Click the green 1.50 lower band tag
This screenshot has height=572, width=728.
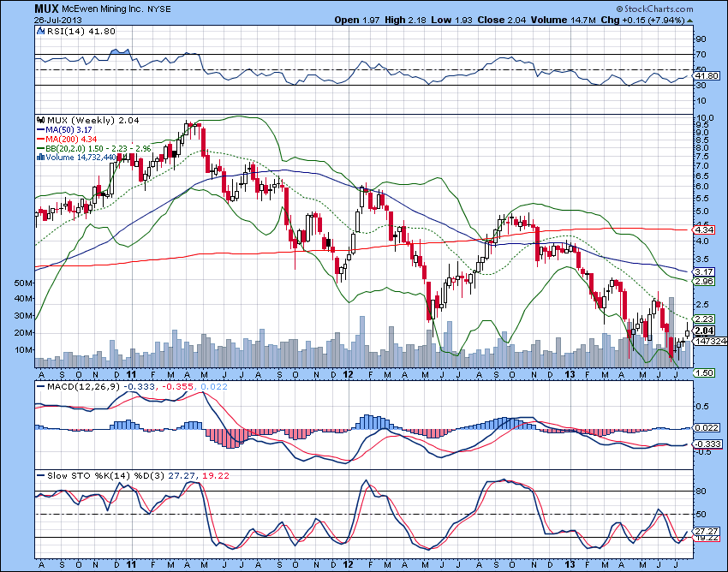[703, 372]
